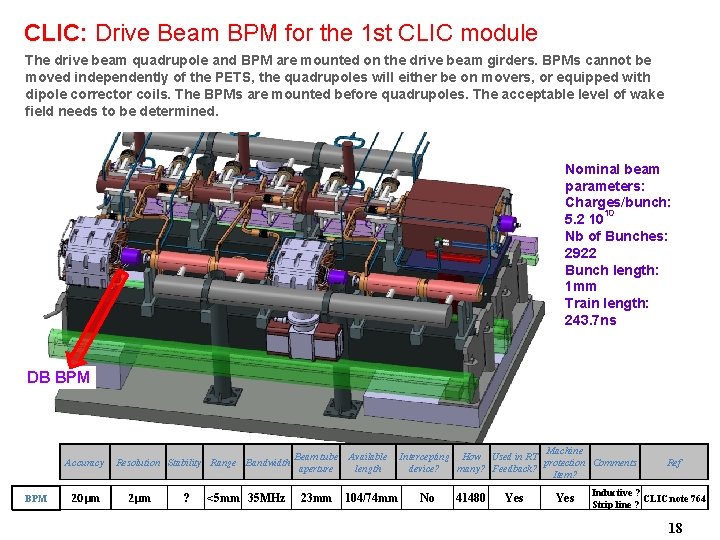Select the Inductive / Strip line comments cell

[615, 498]
